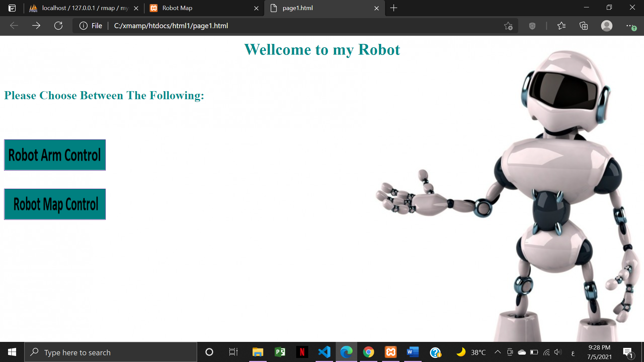Go back to previous page

pos(14,26)
